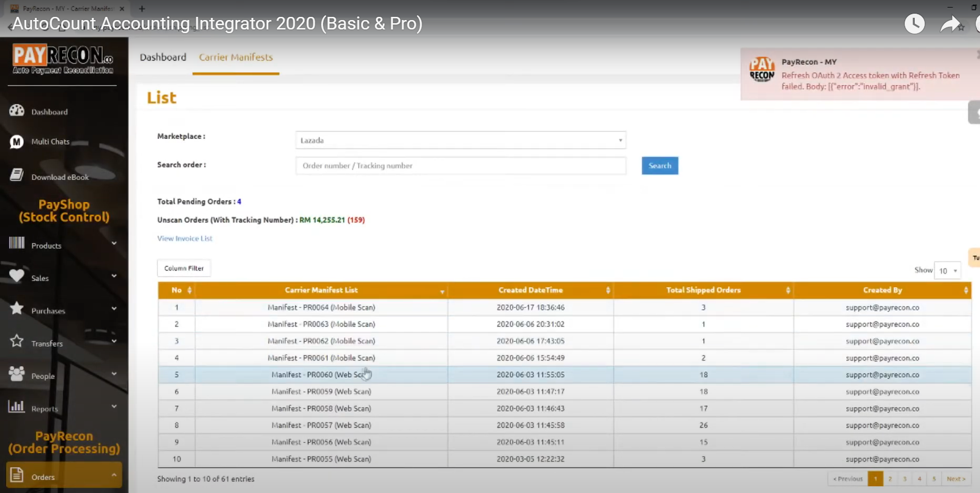
Task: Go to Next page of results
Action: [956, 479]
